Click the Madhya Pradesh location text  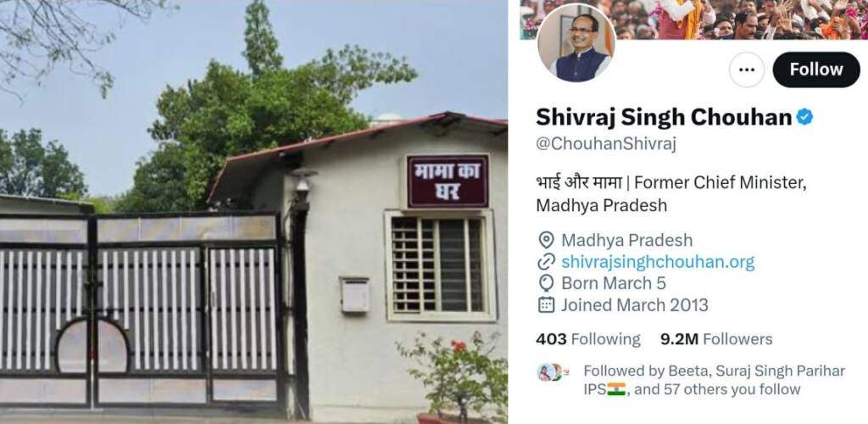(x=626, y=240)
